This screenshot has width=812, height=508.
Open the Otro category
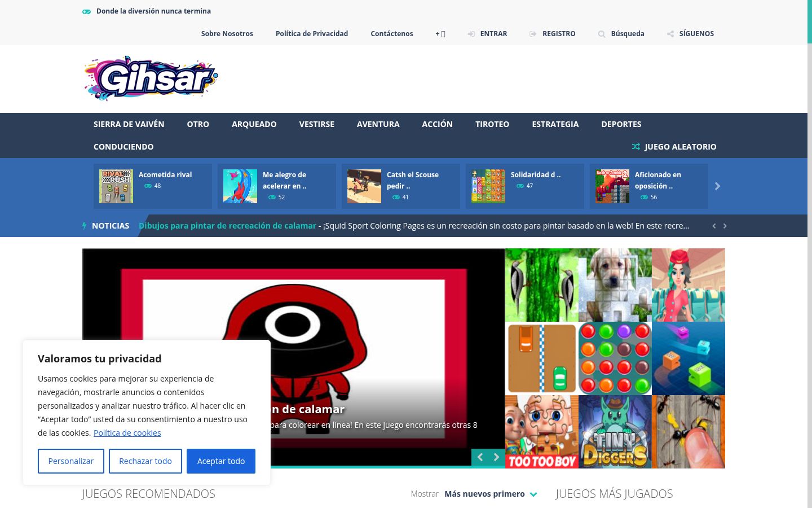(198, 124)
